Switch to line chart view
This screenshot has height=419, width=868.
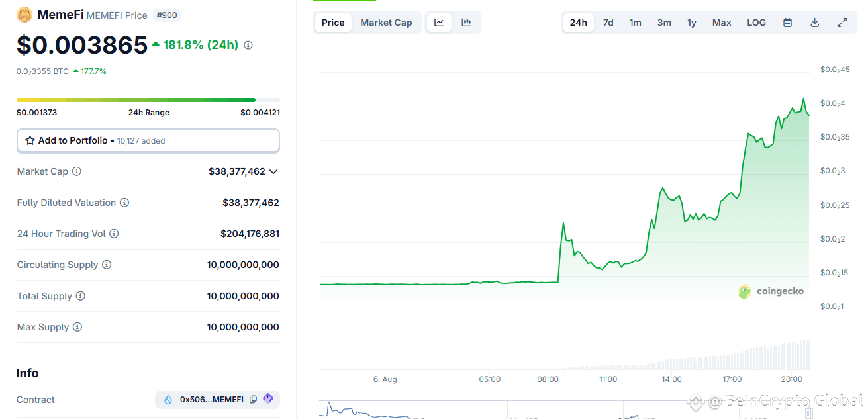440,23
